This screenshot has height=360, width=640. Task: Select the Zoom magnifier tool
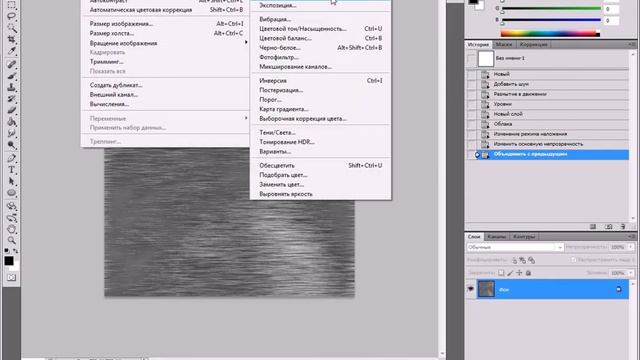pos(11,240)
